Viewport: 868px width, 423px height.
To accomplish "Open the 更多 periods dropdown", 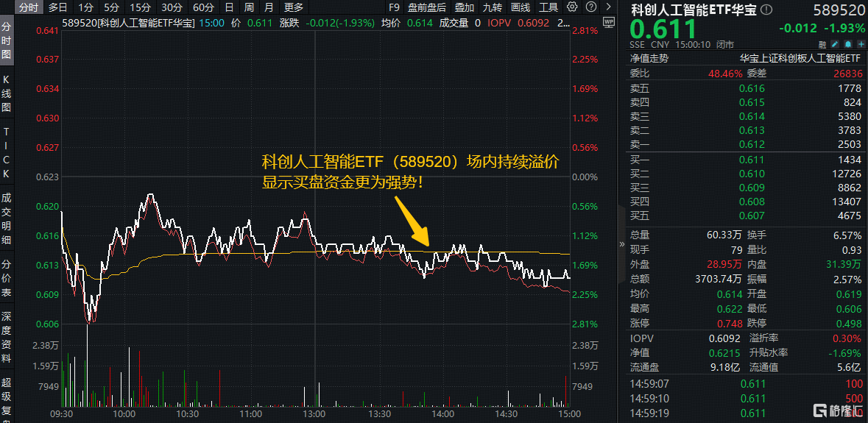I will coord(293,7).
